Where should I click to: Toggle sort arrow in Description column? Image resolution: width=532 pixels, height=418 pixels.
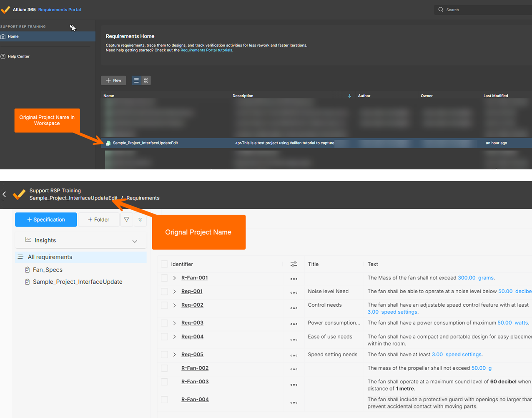349,96
